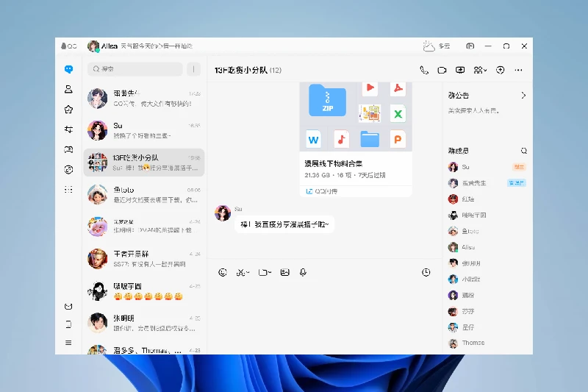
Task: Open group apps dropdown in chat header
Action: click(x=480, y=70)
